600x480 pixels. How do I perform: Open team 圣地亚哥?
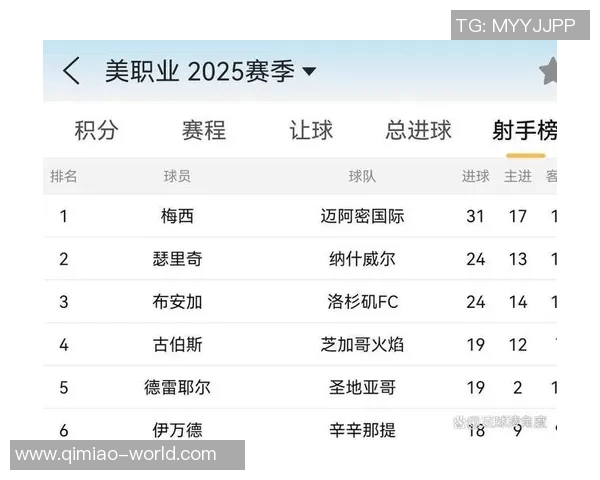click(362, 388)
